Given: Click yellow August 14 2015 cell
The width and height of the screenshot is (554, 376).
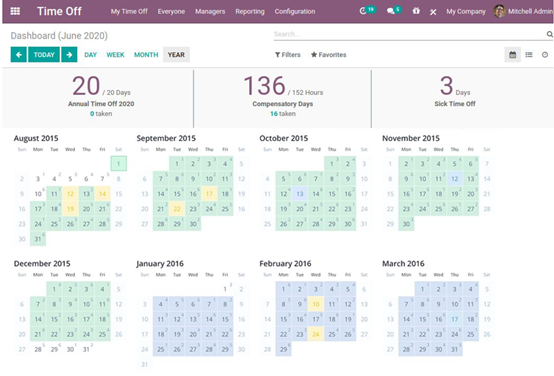Looking at the screenshot, I should pyautogui.click(x=102, y=194).
